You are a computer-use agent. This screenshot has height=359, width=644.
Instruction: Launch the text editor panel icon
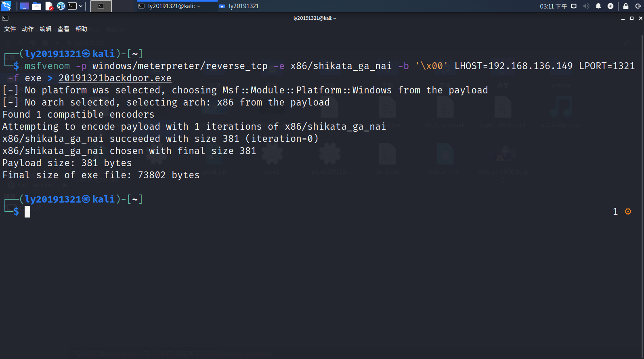[49, 6]
